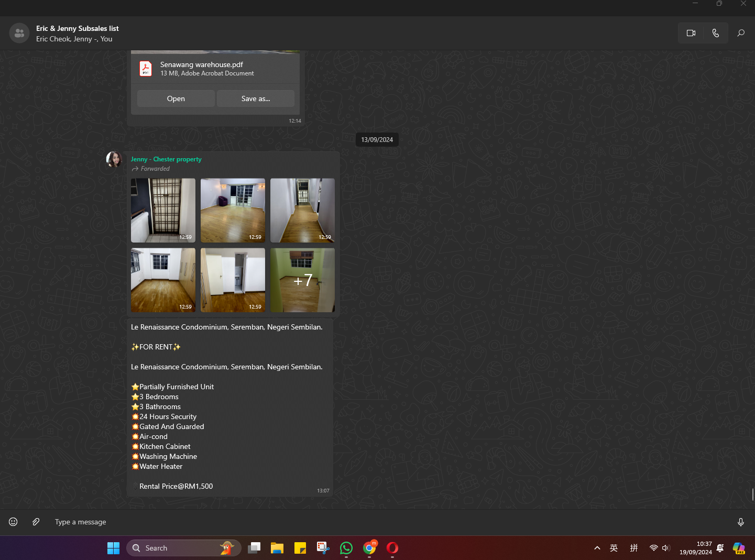Open the emoji picker
The width and height of the screenshot is (755, 560).
tap(13, 522)
